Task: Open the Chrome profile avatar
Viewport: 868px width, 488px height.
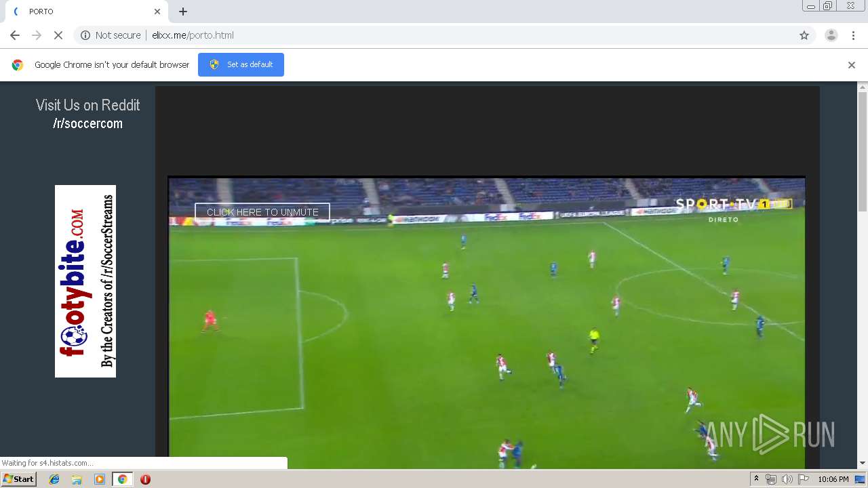Action: click(x=831, y=35)
